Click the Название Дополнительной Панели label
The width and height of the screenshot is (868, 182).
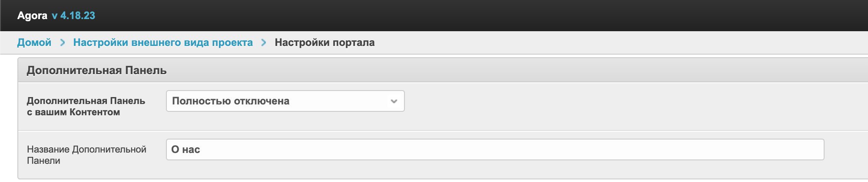[86, 155]
